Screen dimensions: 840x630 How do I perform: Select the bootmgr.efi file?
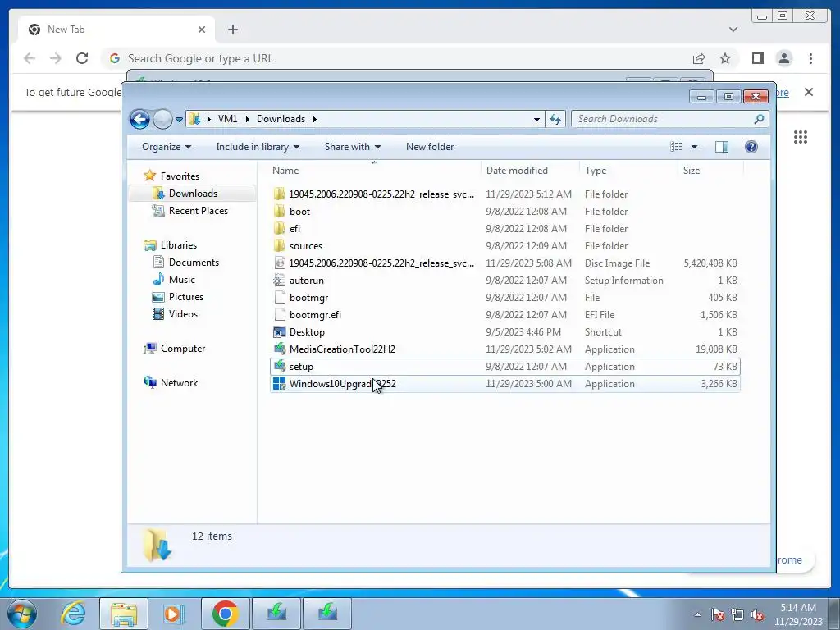(505, 314)
